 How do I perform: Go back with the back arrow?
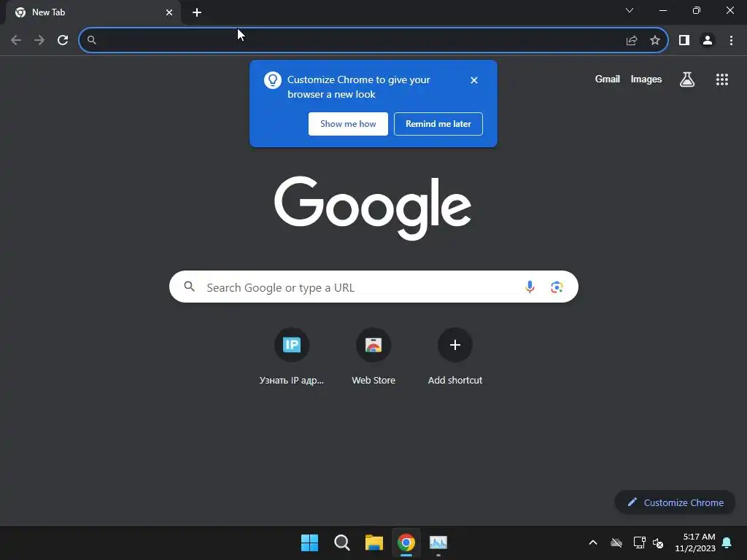click(x=16, y=40)
